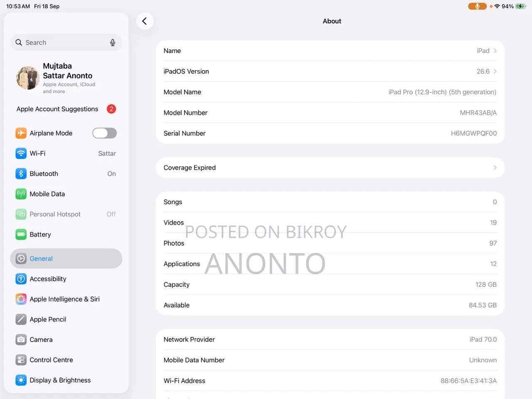
Task: Tap the Capacity 128 GB value
Action: [486, 285]
